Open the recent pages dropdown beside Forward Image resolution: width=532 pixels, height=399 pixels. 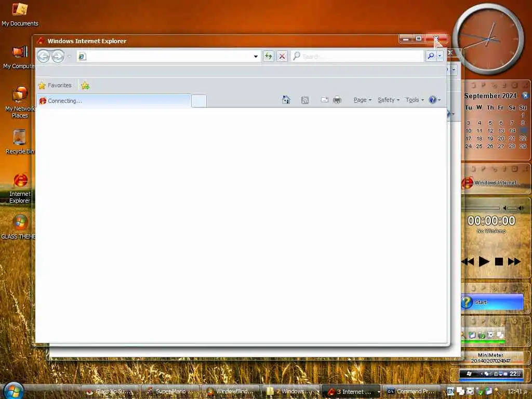click(69, 56)
